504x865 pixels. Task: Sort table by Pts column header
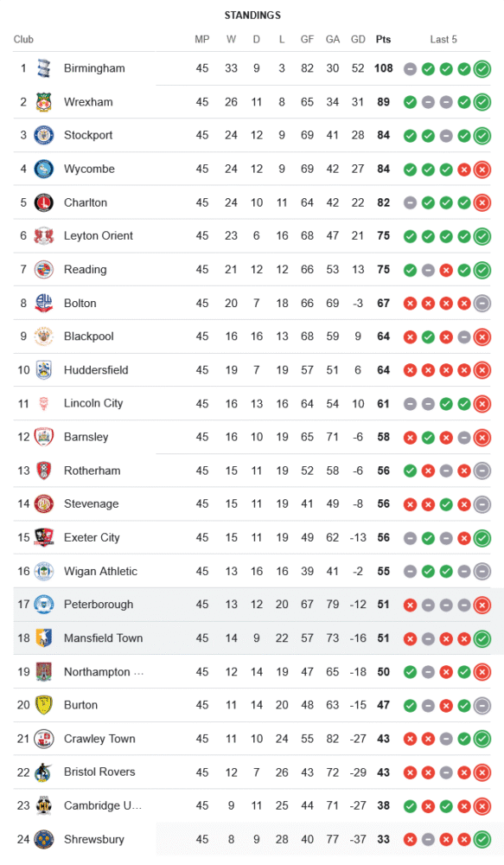pyautogui.click(x=383, y=39)
